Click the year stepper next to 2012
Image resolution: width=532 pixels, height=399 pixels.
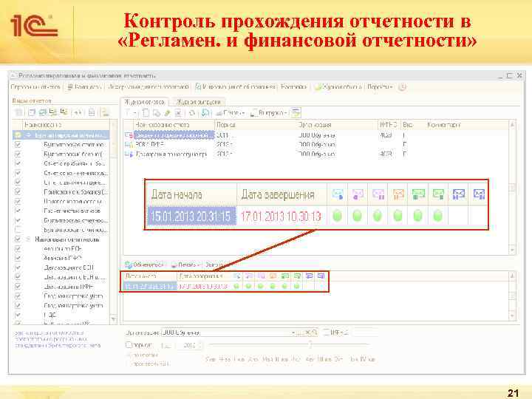(x=200, y=345)
